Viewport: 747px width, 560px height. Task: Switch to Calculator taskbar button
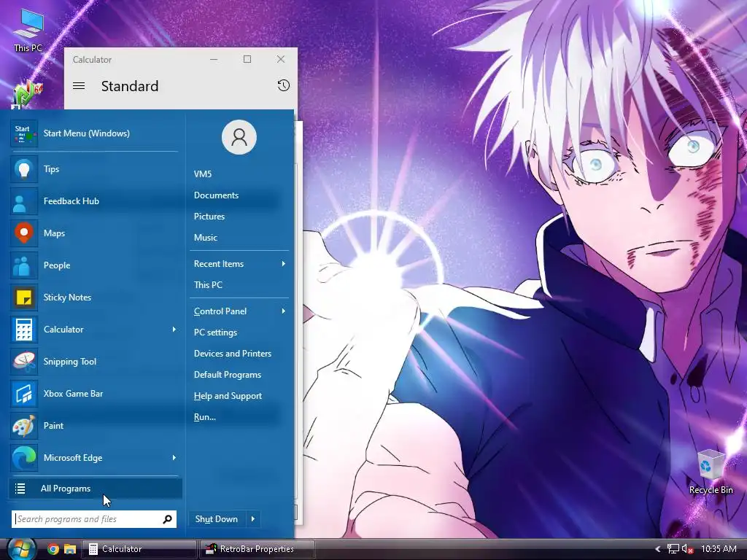pos(139,549)
